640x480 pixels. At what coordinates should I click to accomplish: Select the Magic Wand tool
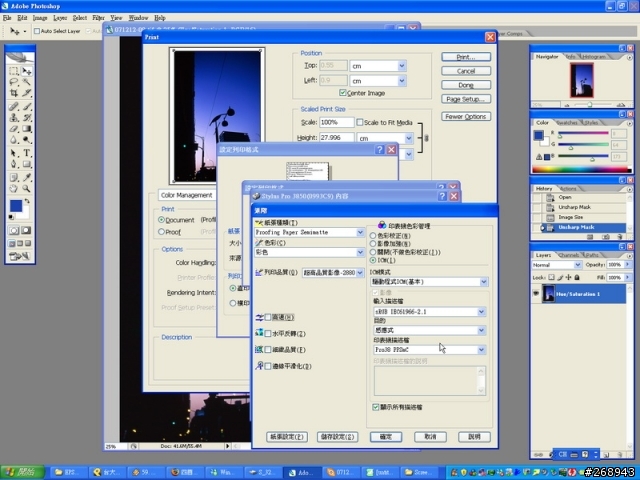tap(27, 82)
